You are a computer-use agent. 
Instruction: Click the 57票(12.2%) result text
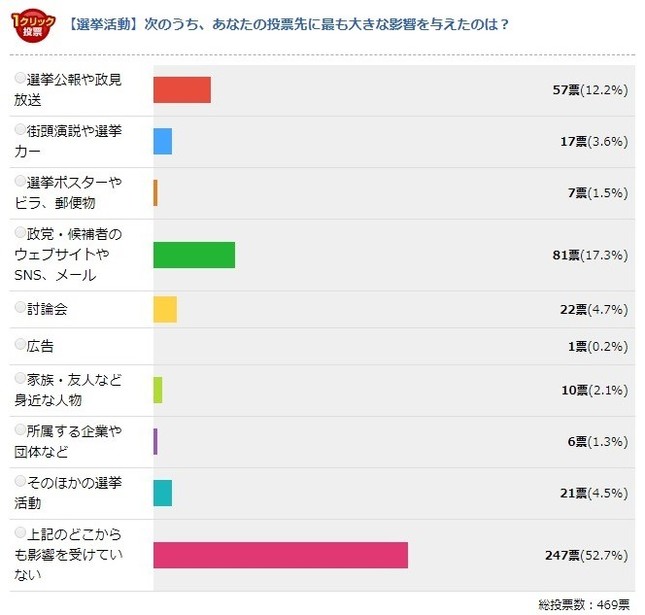[x=590, y=90]
